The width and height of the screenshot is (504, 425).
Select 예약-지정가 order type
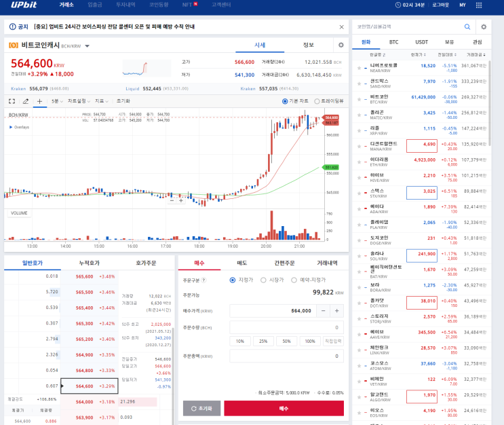[294, 280]
